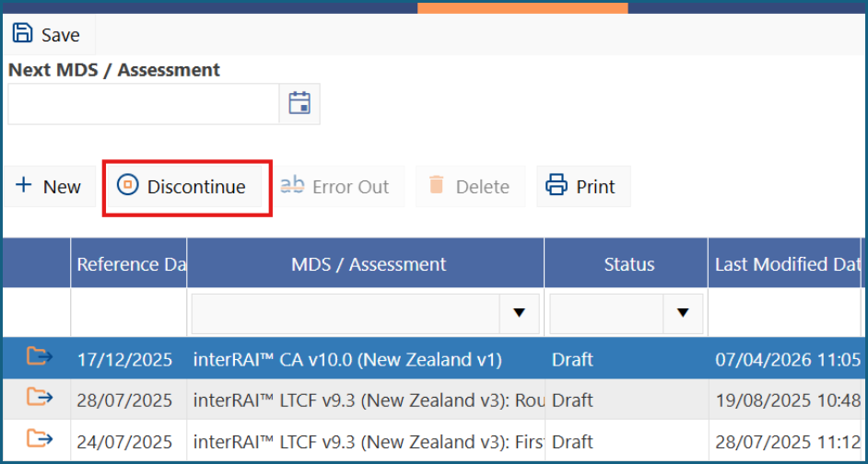
Task: Click the Next MDS / Assessment date field
Action: [x=144, y=104]
